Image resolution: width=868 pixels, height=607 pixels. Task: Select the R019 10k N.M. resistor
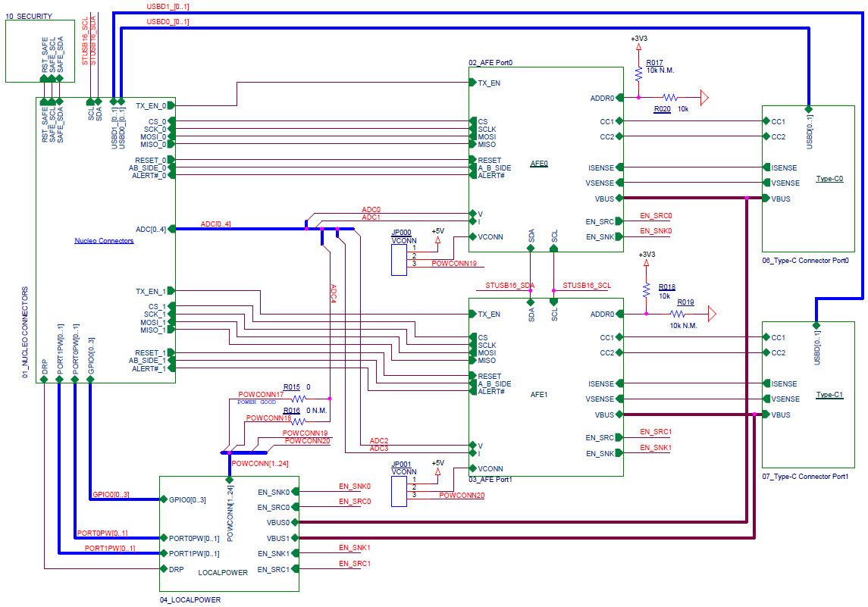click(677, 314)
